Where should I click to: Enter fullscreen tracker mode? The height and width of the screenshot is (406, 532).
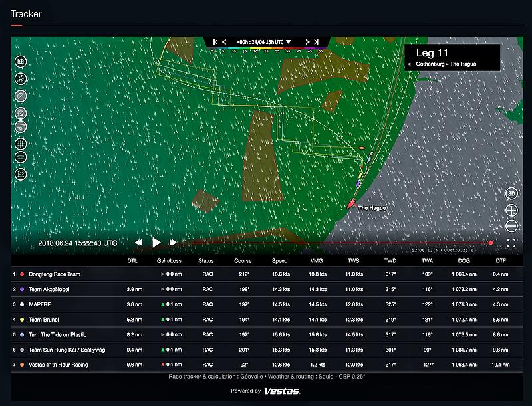point(511,243)
